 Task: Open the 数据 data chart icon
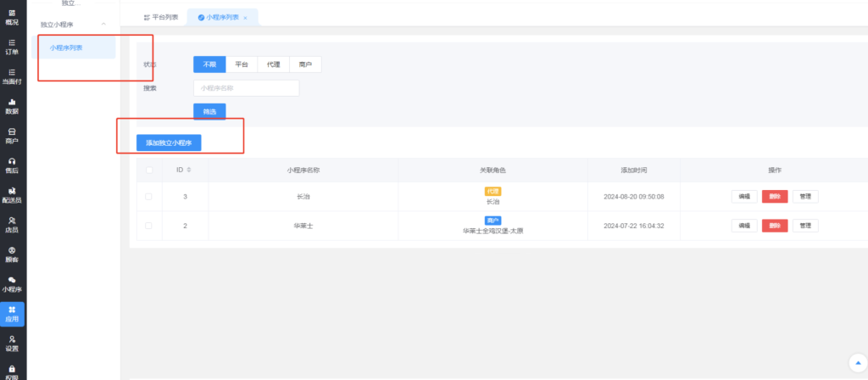12,106
